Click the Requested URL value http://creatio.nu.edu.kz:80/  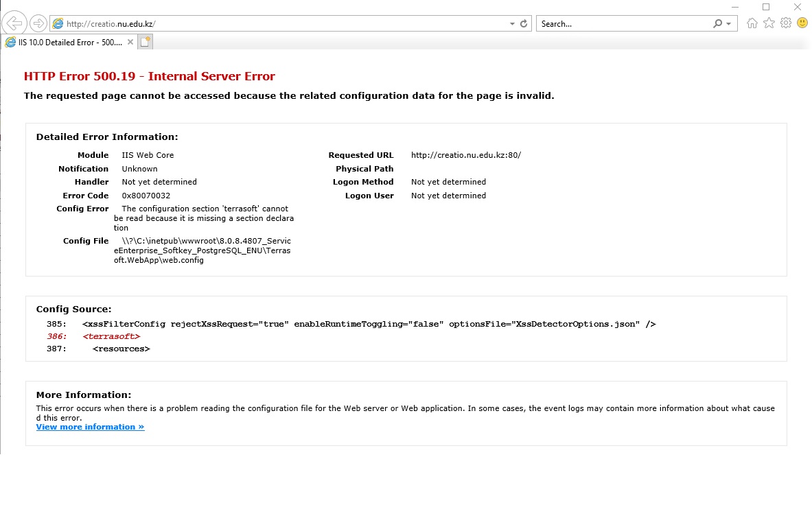[466, 155]
